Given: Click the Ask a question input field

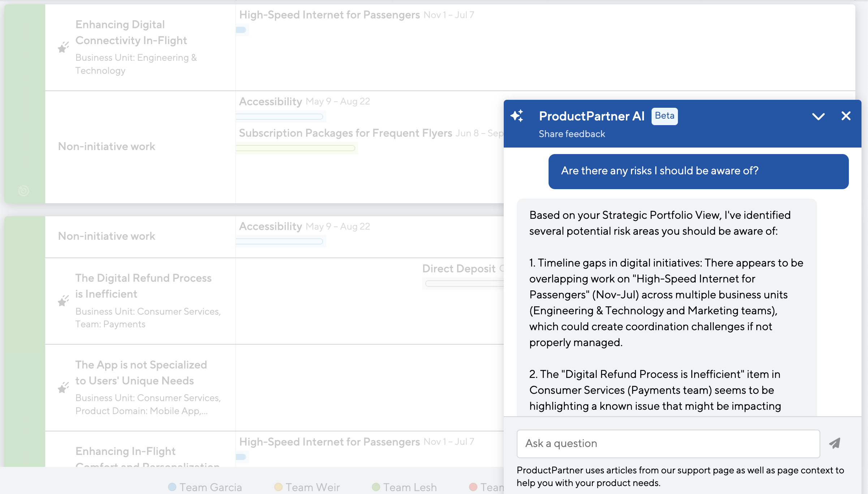Looking at the screenshot, I should click(668, 443).
